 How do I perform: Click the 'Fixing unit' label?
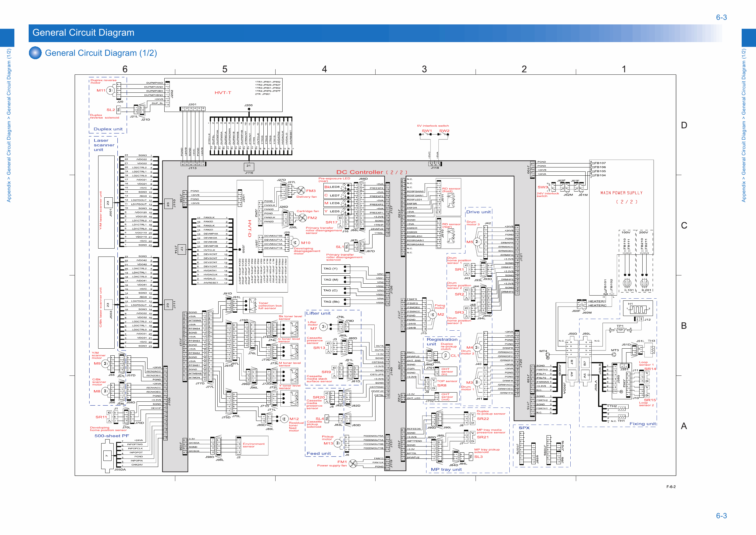pos(643,424)
